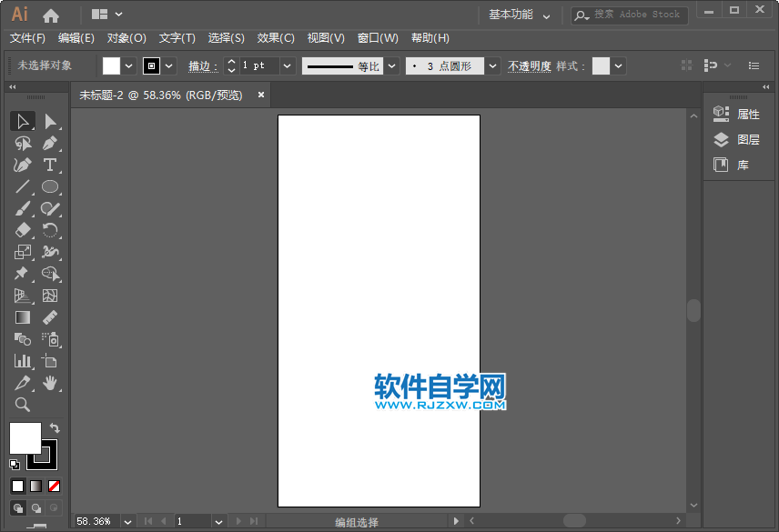Screen dimensions: 779x532
Task: Increase stroke weight with the up stepper
Action: click(x=231, y=61)
